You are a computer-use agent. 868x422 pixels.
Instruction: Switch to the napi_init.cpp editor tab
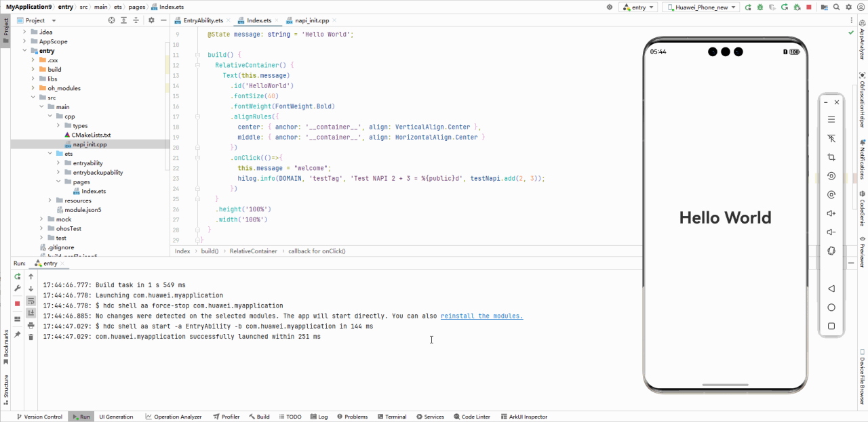[x=312, y=20]
